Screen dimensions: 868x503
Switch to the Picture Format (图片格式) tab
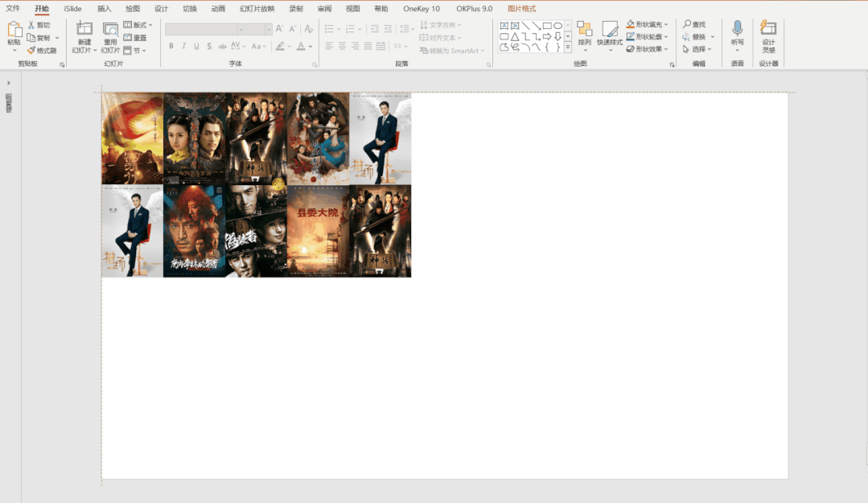[x=521, y=8]
